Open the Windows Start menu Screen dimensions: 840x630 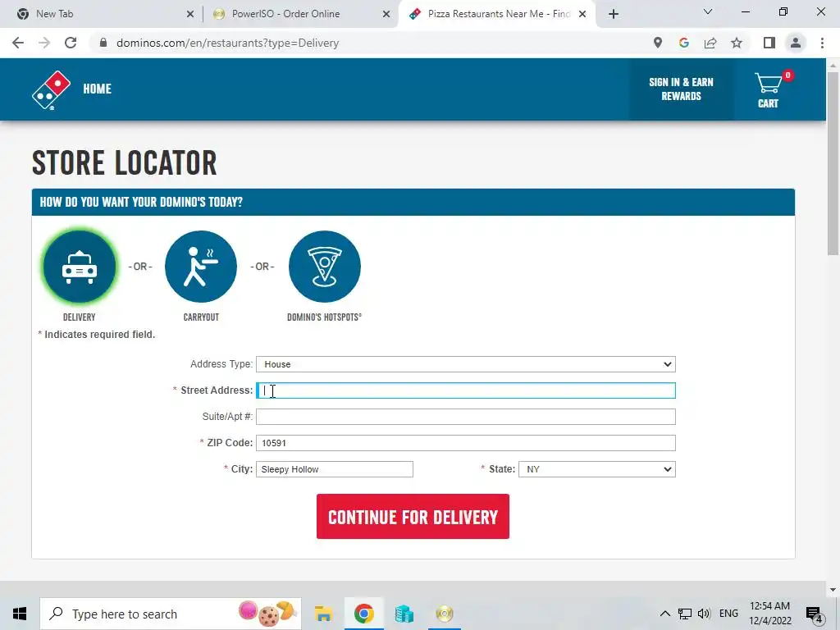coord(20,614)
